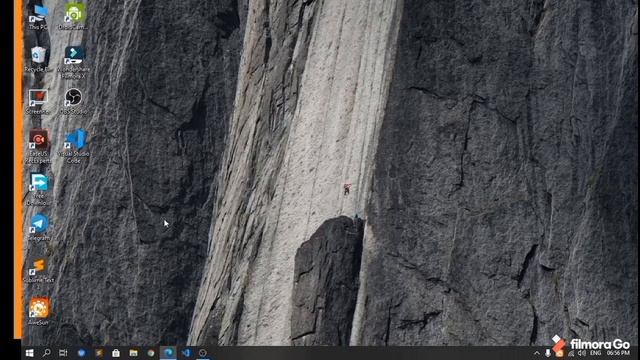Launch Telegram from desktop
Screen dimensions: 640x360
coord(39,227)
